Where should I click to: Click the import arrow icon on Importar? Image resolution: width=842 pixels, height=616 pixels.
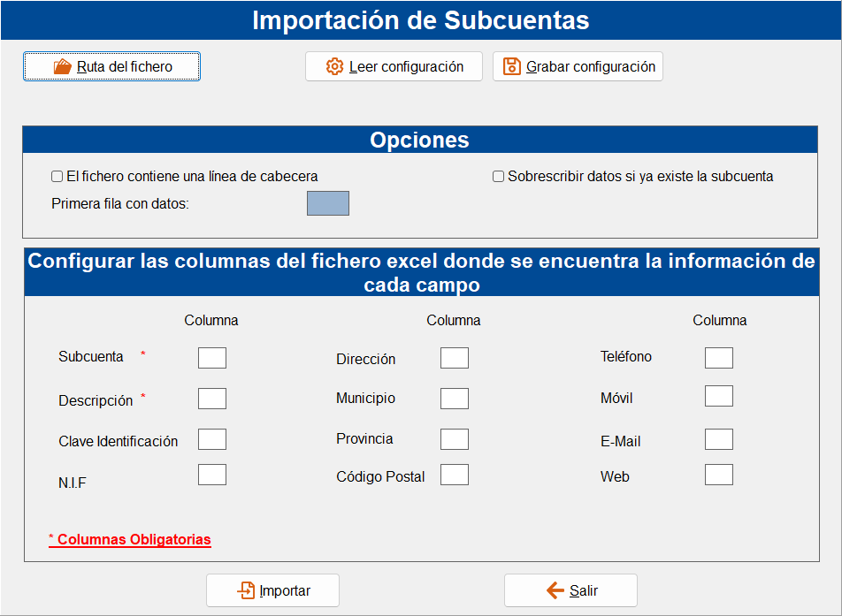[246, 590]
